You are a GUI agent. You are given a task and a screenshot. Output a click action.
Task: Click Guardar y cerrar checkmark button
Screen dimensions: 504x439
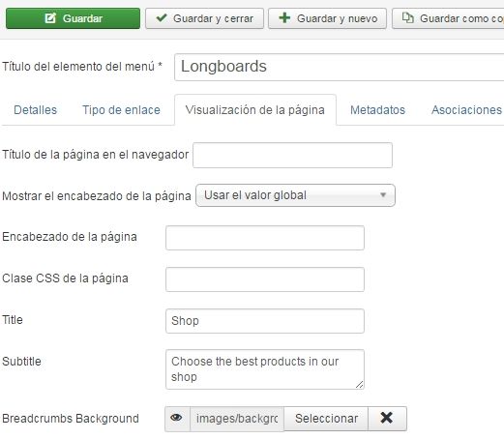pos(204,18)
